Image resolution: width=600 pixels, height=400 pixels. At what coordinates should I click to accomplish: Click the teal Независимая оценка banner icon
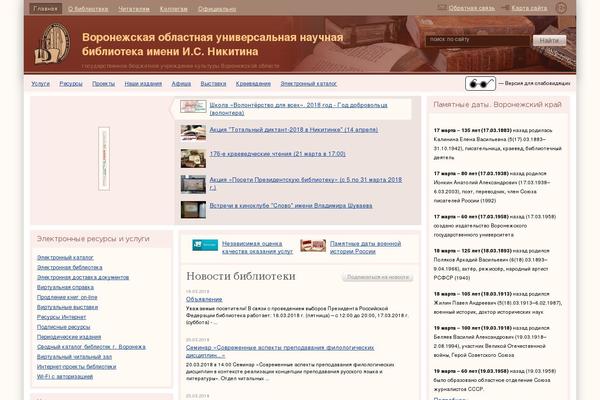pyautogui.click(x=205, y=245)
